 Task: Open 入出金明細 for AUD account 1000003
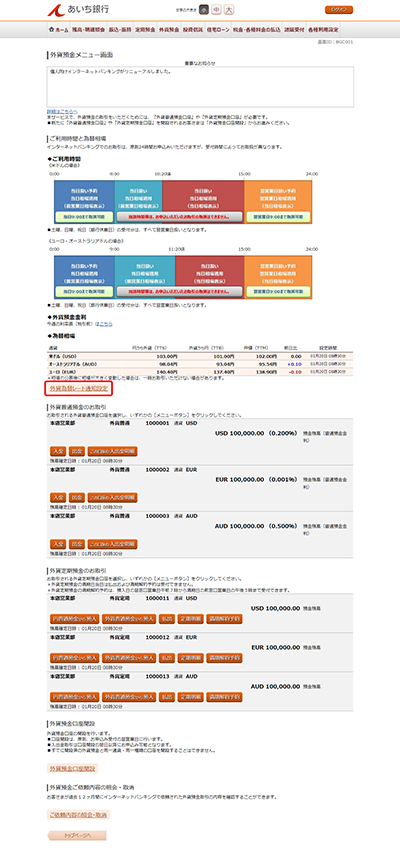tap(112, 543)
